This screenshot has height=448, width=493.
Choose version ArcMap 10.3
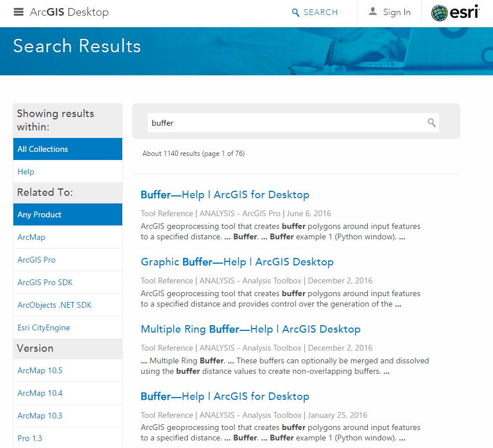pos(68,416)
